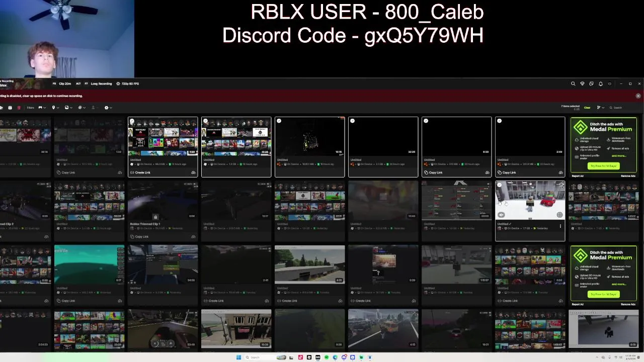Open the 720p 60 FPS recording settings gear

118,84
